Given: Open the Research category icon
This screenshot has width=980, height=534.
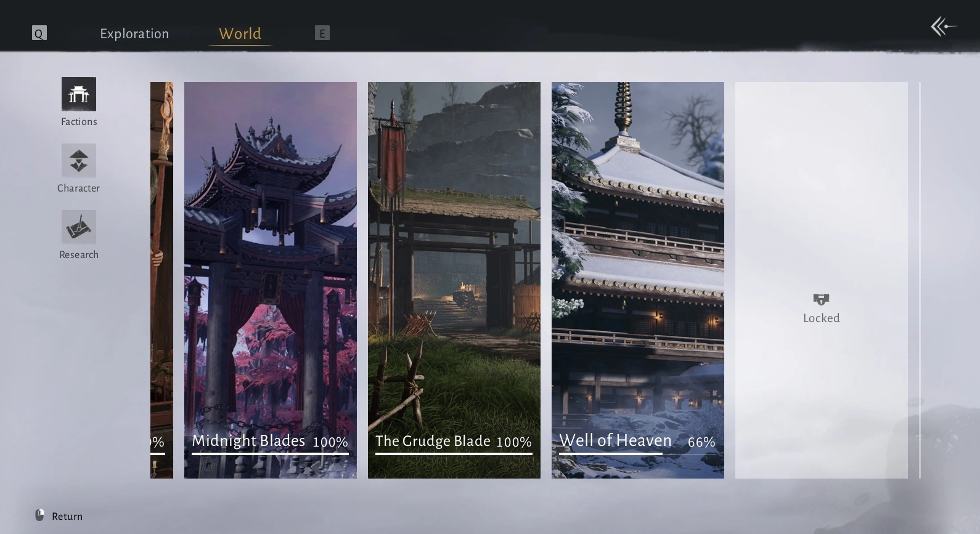Looking at the screenshot, I should click(x=79, y=227).
